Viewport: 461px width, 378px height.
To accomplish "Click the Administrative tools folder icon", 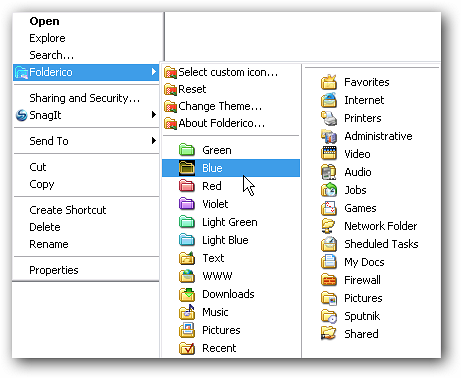I will [329, 136].
